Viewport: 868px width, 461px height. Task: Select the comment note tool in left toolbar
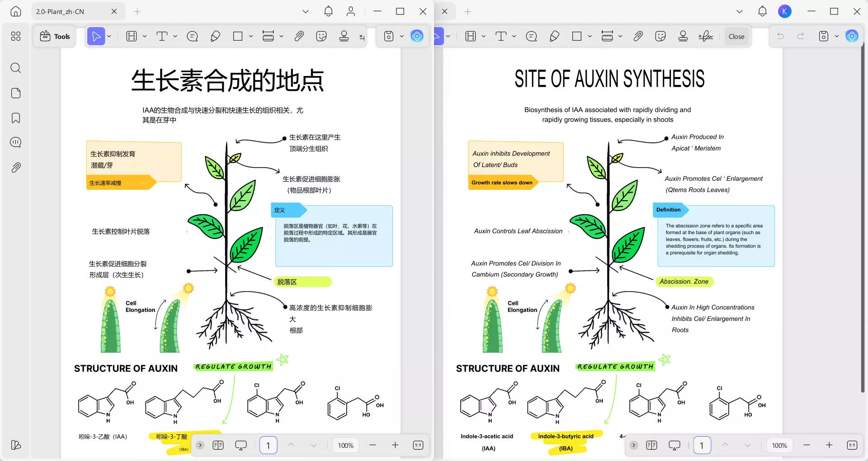(x=193, y=36)
